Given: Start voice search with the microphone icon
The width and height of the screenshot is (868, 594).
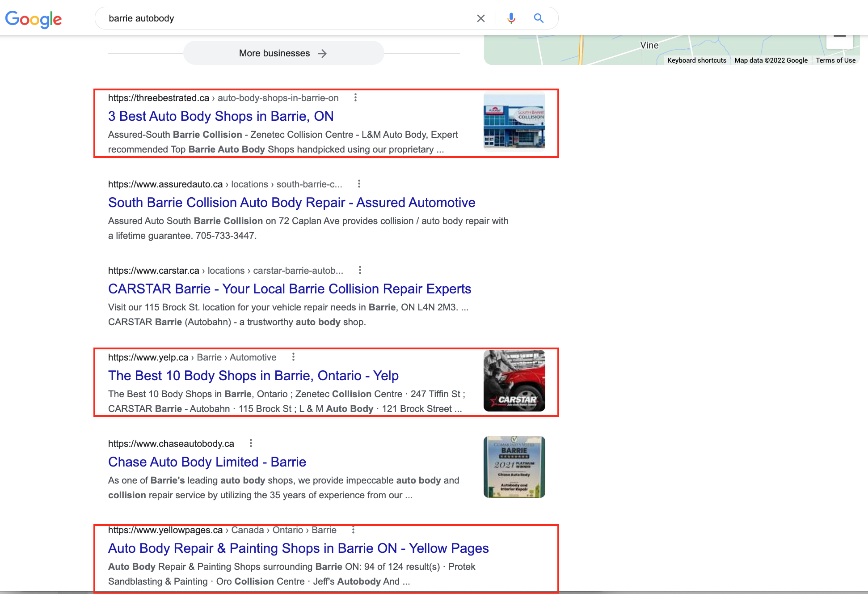Looking at the screenshot, I should pos(510,18).
